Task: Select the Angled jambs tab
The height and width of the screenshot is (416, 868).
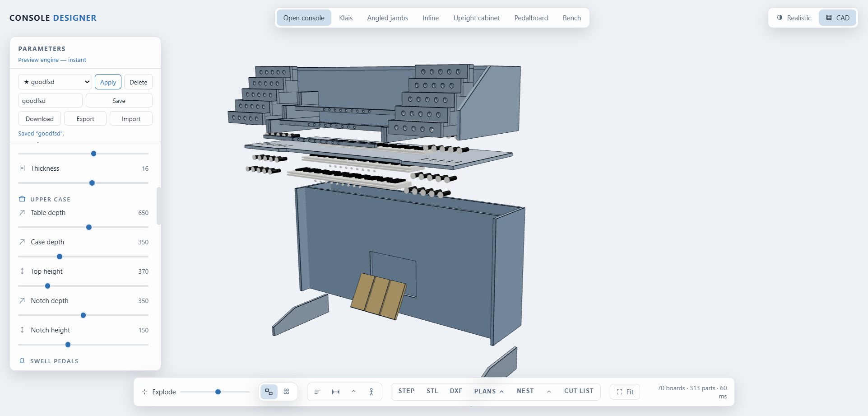Action: [387, 18]
